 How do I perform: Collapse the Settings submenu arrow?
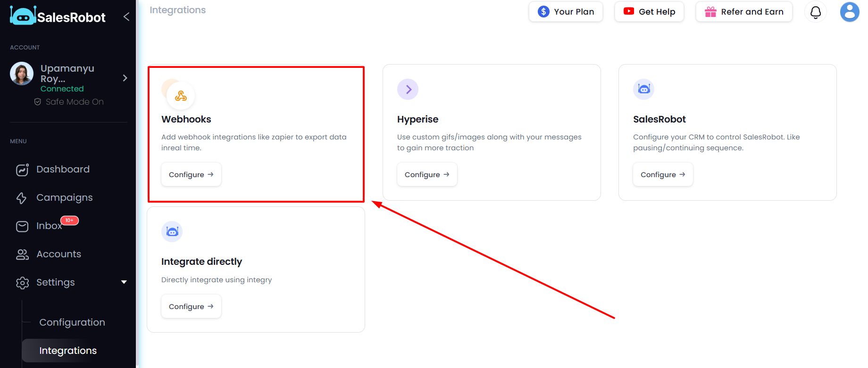tap(124, 282)
